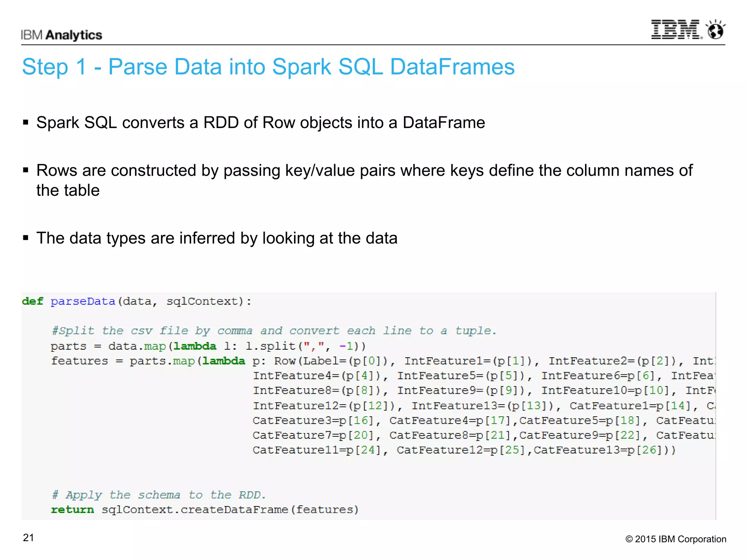Image resolution: width=747 pixels, height=560 pixels.
Task: Click the 'def parseData(data, sqlContext):' line
Action: pyautogui.click(x=137, y=302)
